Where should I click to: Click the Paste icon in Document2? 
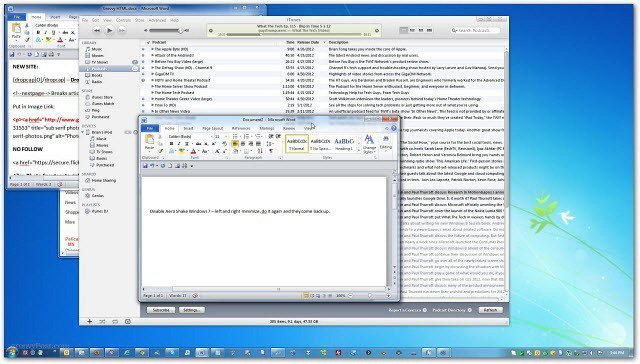pos(149,142)
